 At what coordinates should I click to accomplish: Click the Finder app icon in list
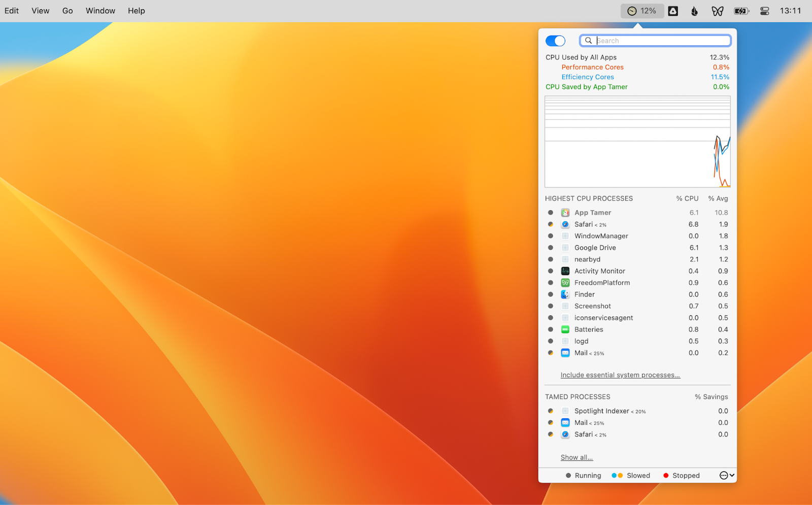coord(565,294)
